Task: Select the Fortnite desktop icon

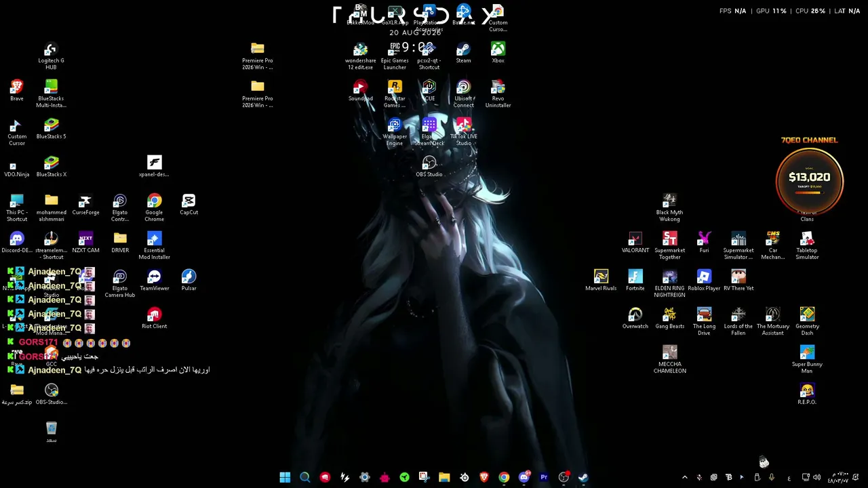Action: [635, 281]
